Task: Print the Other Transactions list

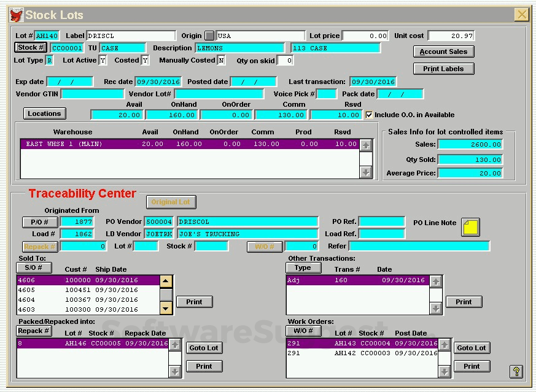Action: [x=464, y=302]
